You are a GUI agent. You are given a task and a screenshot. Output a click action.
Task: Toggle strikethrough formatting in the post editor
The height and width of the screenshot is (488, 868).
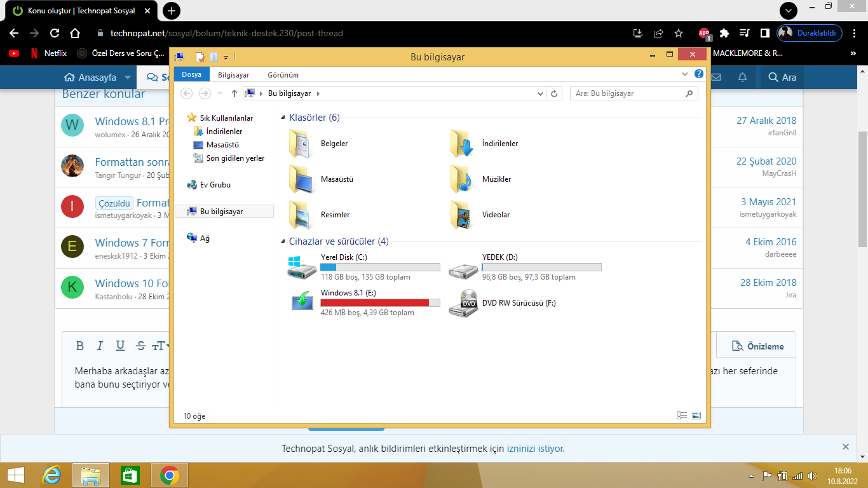tap(140, 346)
